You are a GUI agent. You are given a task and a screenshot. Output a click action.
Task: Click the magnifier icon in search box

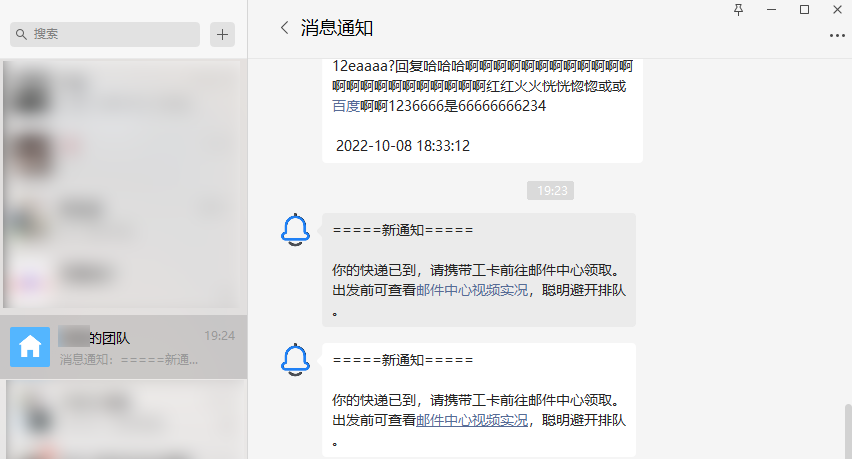21,34
